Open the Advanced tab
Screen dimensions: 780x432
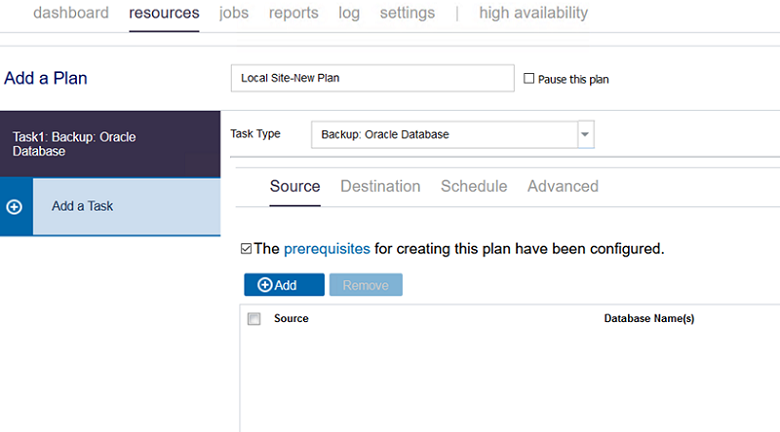[x=562, y=186]
